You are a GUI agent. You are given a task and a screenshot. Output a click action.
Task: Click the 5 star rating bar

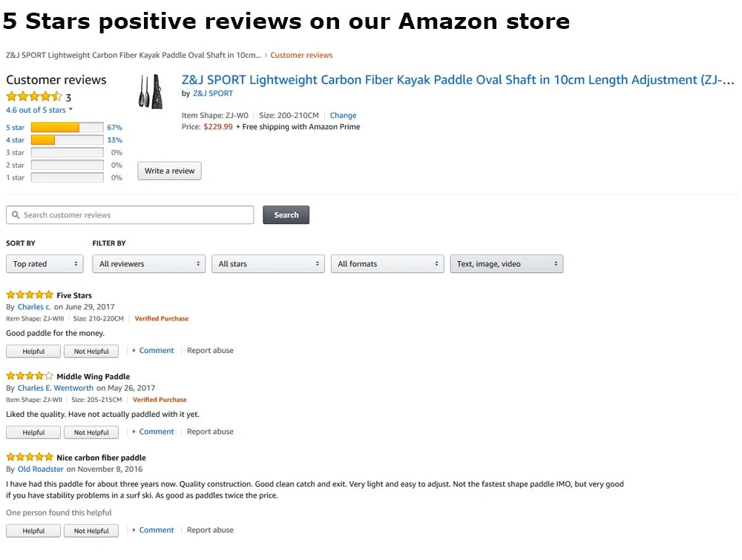tap(68, 128)
